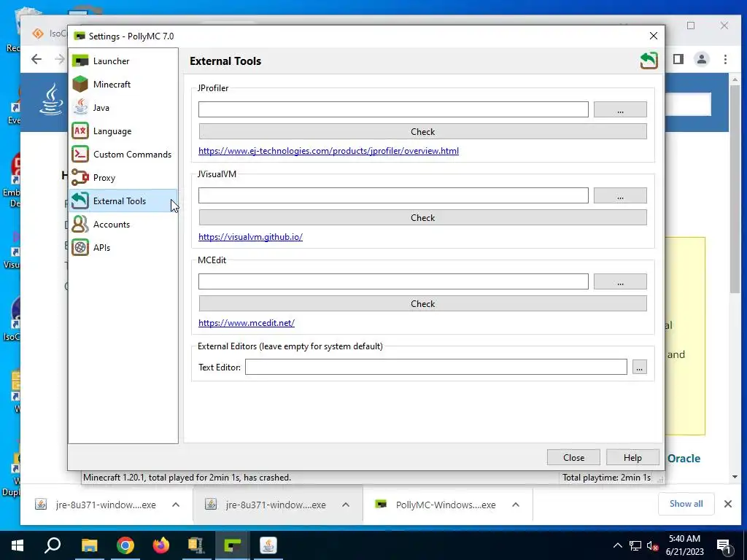Screen dimensions: 747x560
Task: Open the APIs settings page
Action: click(123, 248)
